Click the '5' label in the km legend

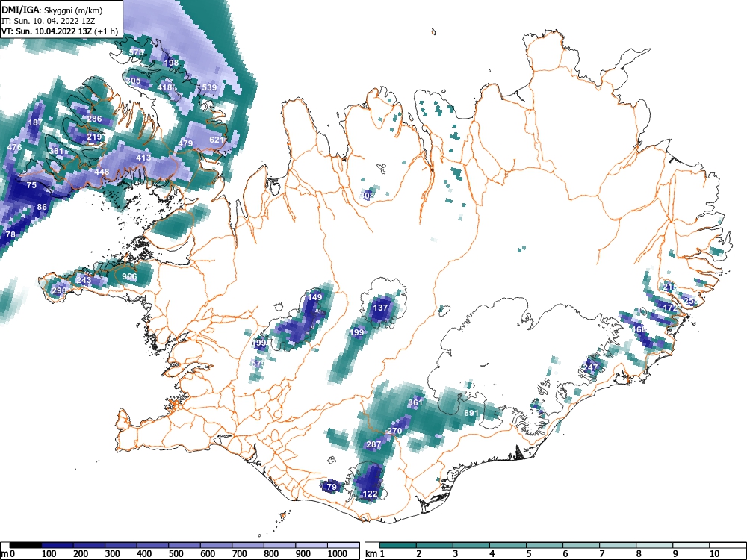coord(528,554)
